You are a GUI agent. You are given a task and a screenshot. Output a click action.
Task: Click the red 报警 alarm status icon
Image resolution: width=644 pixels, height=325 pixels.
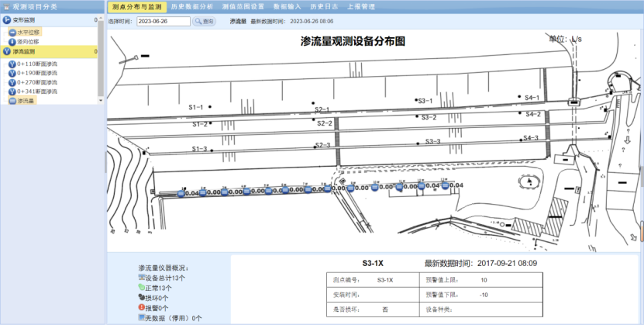143,307
